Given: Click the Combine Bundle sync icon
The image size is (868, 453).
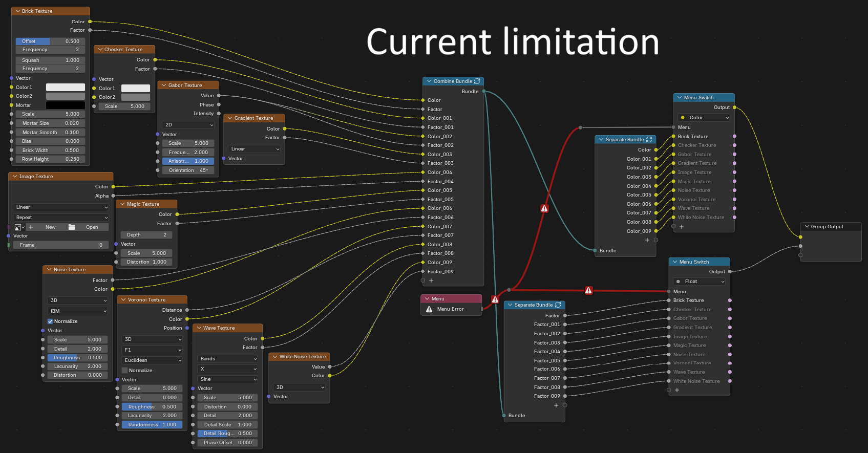Looking at the screenshot, I should click(x=477, y=81).
